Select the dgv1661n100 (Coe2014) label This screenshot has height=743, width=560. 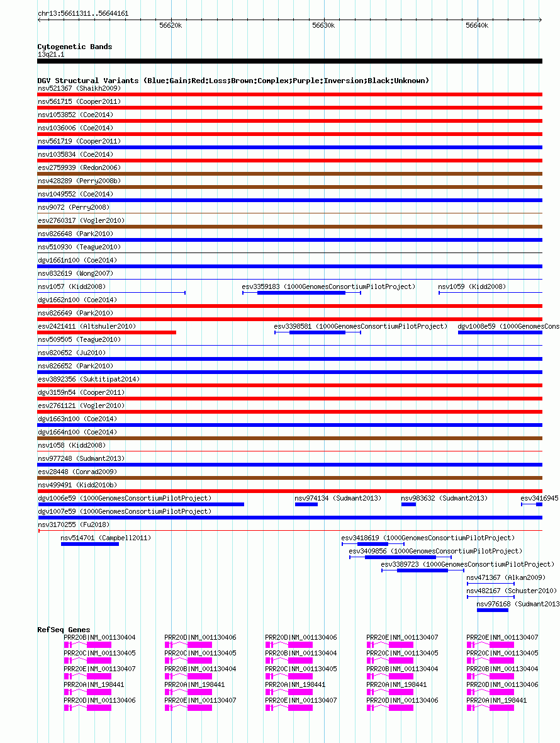(x=77, y=260)
